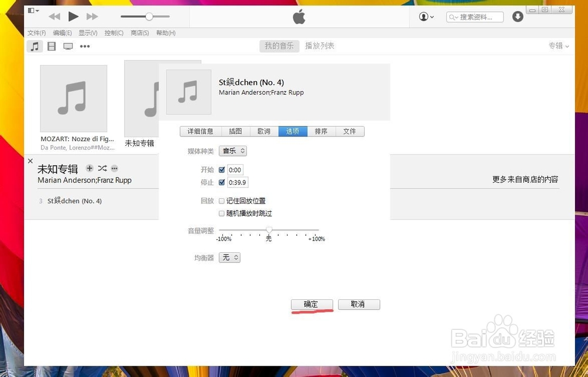Add 未知专辑 album using the plus icon

point(89,168)
